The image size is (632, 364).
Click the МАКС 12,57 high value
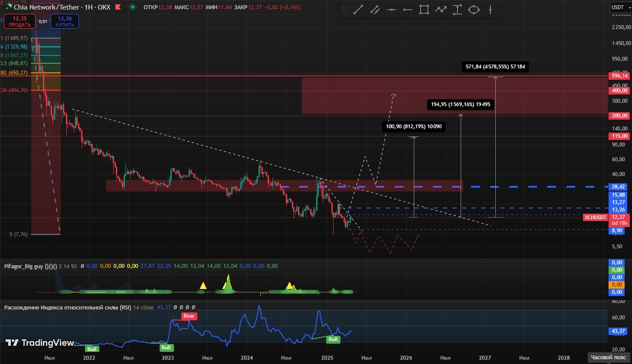189,7
